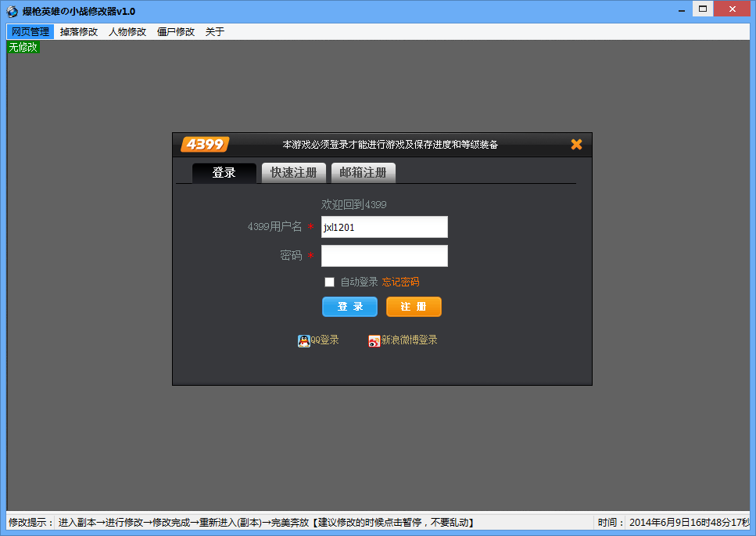The height and width of the screenshot is (536, 756).
Task: Click the green 无修改 status label
Action: [x=23, y=47]
